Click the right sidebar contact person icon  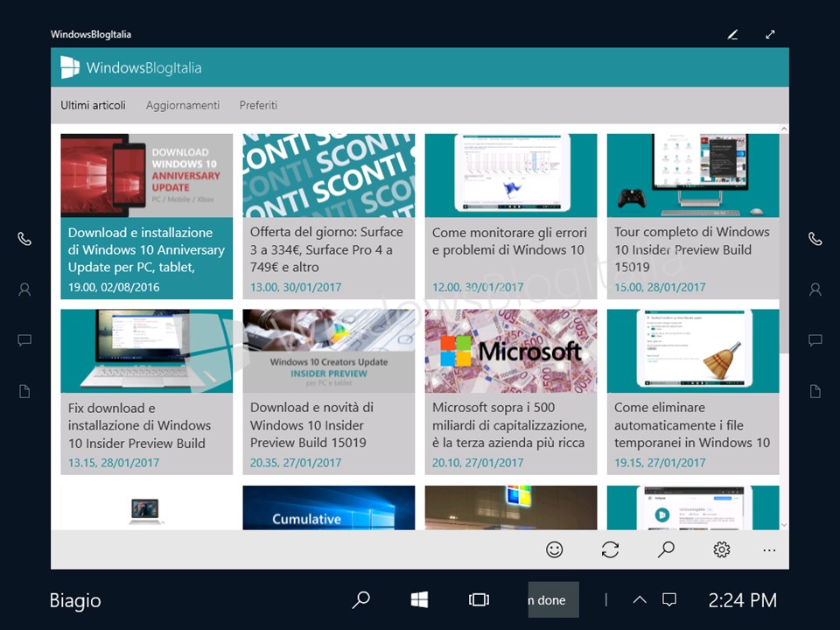point(815,290)
